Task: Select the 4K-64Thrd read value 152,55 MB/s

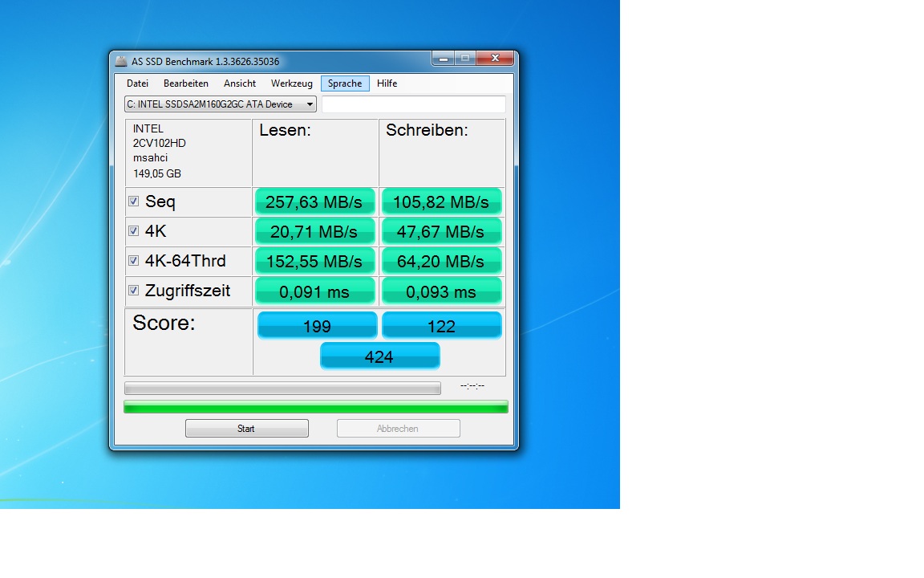Action: [314, 261]
